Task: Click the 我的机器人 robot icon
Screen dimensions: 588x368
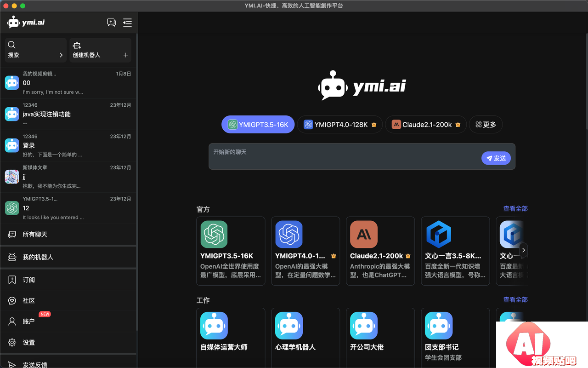Action: [x=12, y=257]
